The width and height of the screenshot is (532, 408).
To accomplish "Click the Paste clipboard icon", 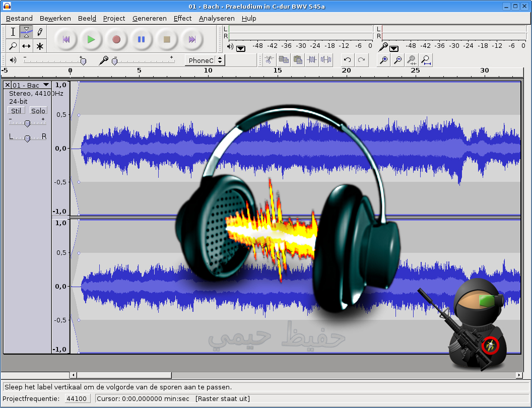I will pyautogui.click(x=298, y=60).
